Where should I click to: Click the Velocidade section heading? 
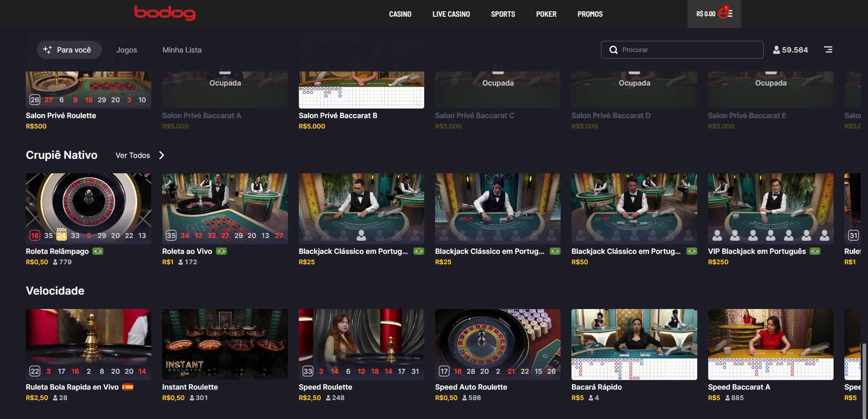tap(55, 290)
